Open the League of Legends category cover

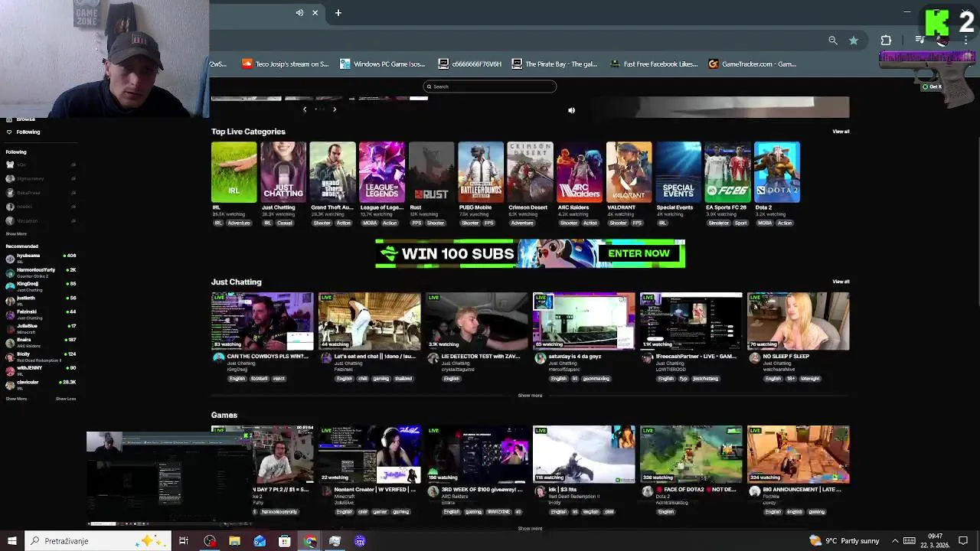[382, 172]
